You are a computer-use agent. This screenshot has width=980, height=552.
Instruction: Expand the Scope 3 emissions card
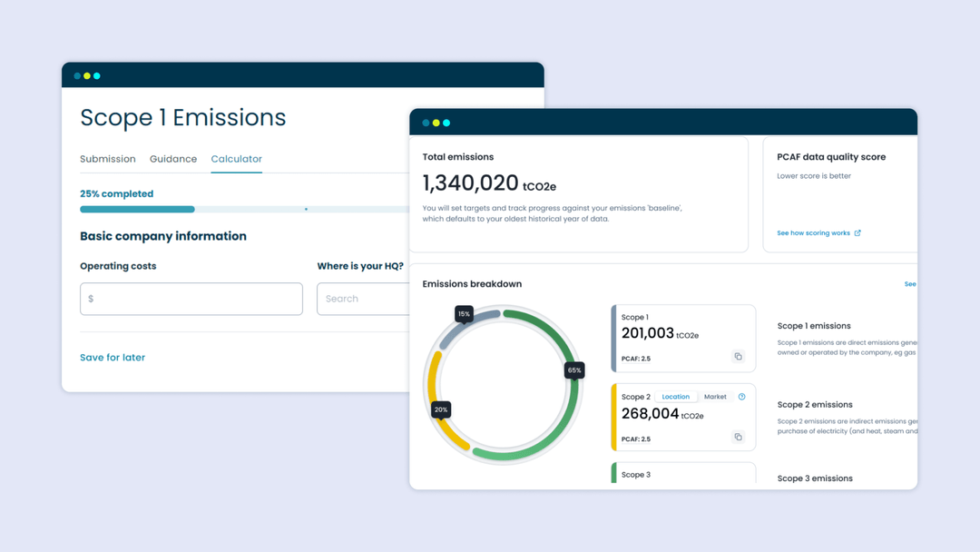click(682, 476)
